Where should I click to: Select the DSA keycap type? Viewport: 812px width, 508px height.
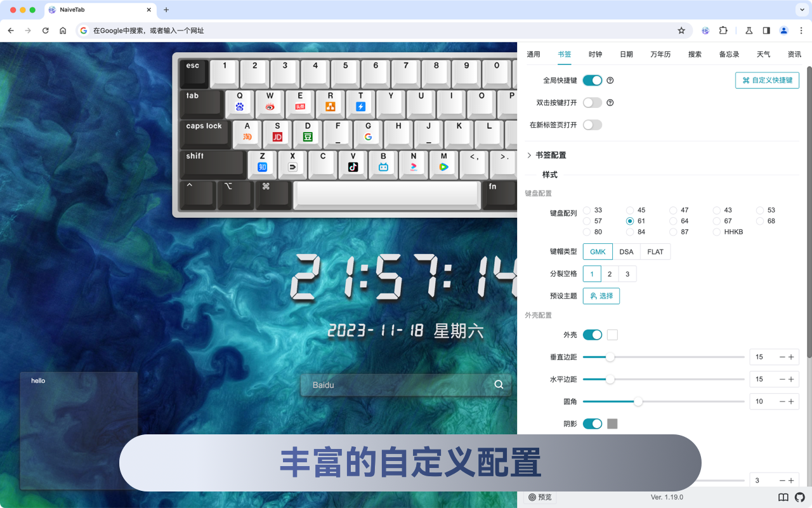tap(626, 251)
